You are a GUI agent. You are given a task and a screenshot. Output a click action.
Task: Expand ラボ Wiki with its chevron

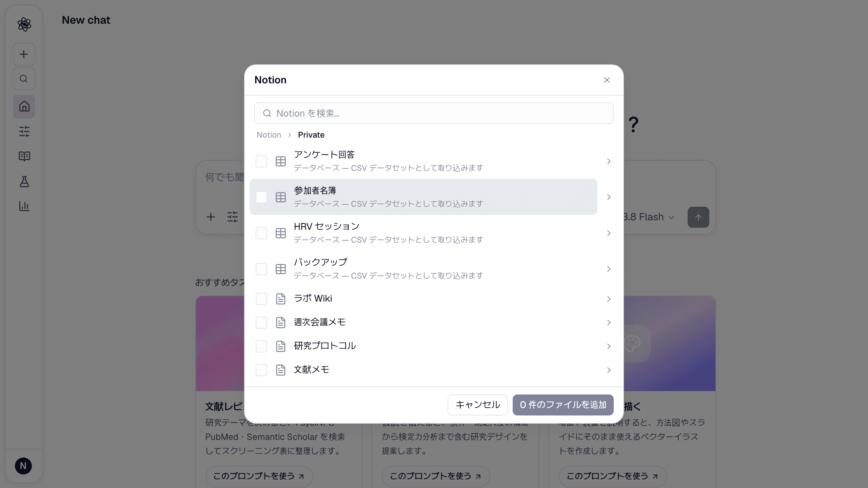click(609, 299)
